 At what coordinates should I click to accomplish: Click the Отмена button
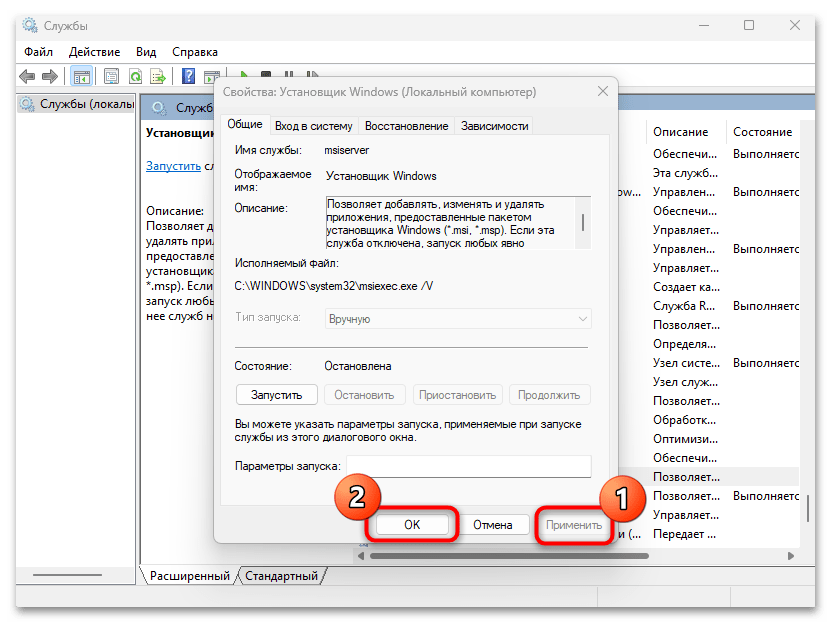(x=493, y=524)
